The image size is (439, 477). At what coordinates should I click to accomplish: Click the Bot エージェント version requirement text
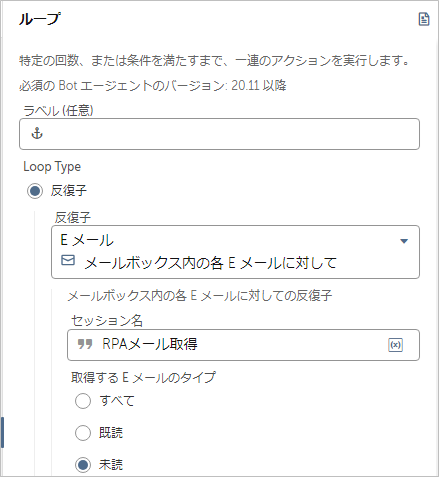[153, 86]
